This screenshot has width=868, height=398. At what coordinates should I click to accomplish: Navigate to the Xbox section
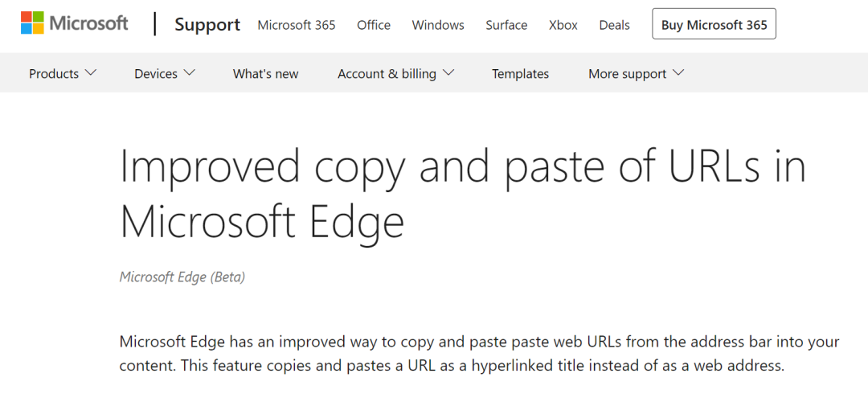point(563,25)
